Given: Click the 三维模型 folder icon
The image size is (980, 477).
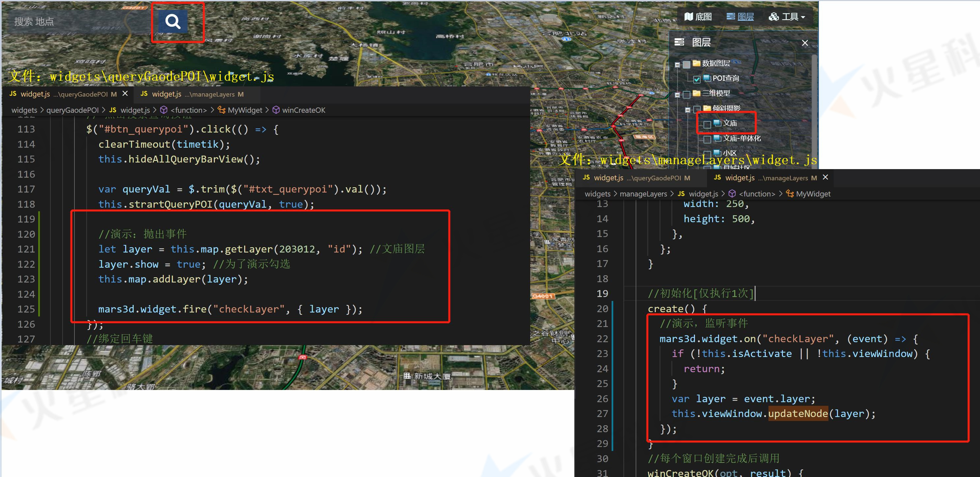Looking at the screenshot, I should (x=697, y=93).
